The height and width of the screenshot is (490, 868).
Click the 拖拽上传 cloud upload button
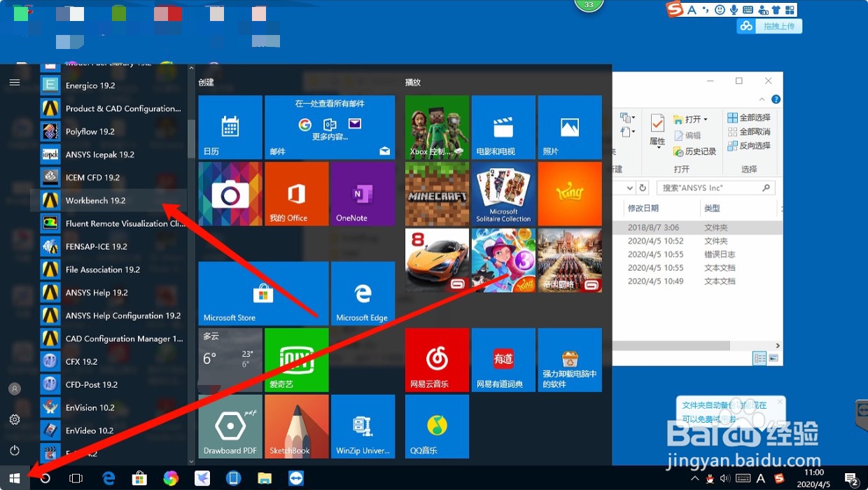(769, 26)
